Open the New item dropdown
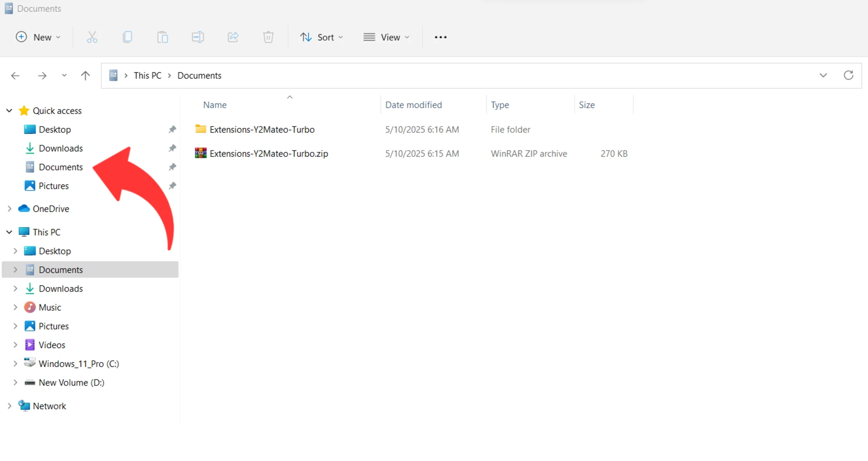The height and width of the screenshot is (461, 868). 38,37
